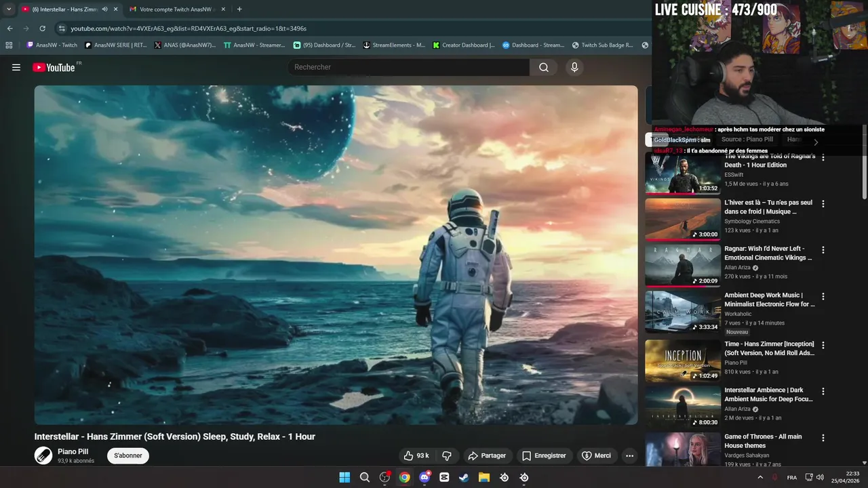Open a new browser tab
Image resolution: width=868 pixels, height=488 pixels.
[x=239, y=9]
